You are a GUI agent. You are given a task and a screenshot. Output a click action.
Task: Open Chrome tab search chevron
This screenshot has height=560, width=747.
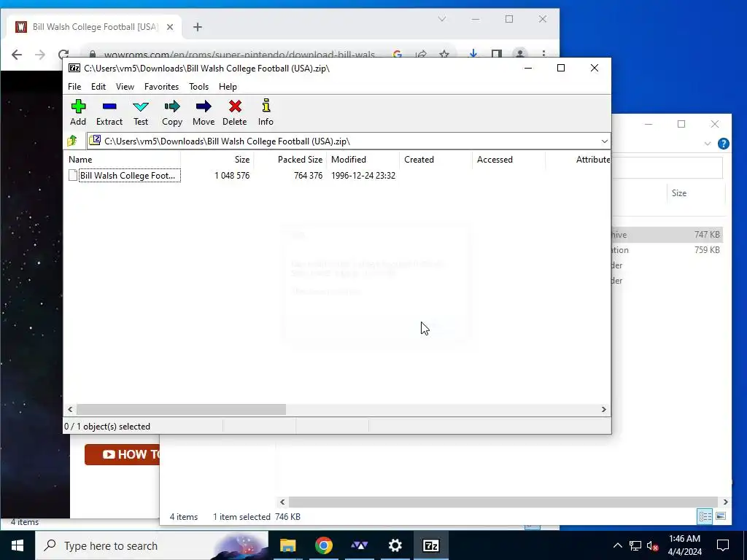pyautogui.click(x=442, y=19)
